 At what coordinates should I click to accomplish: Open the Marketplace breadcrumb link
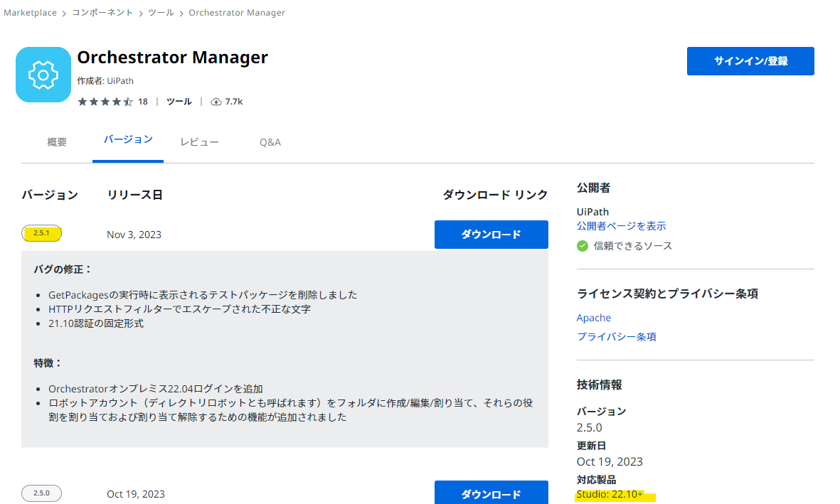pyautogui.click(x=30, y=12)
